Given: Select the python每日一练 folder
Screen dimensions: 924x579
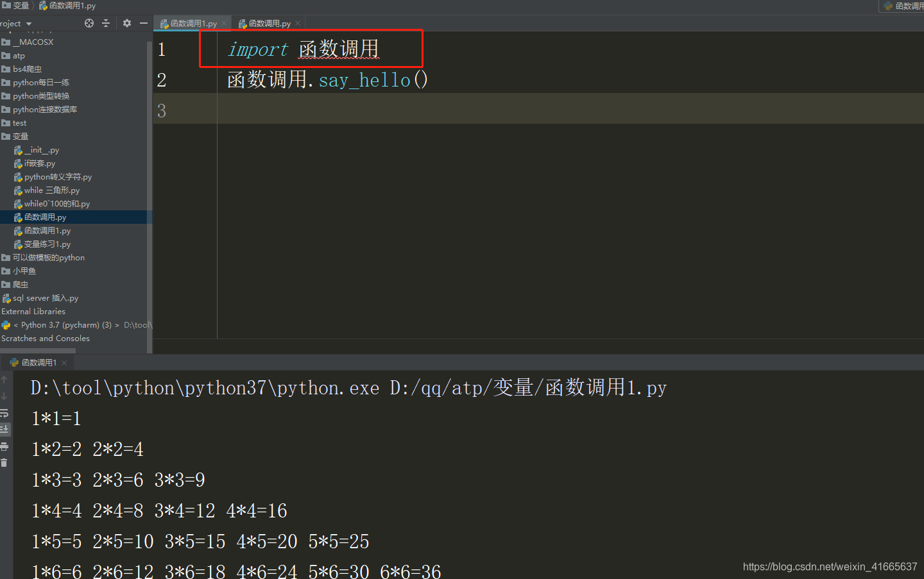Looking at the screenshot, I should coord(35,83).
